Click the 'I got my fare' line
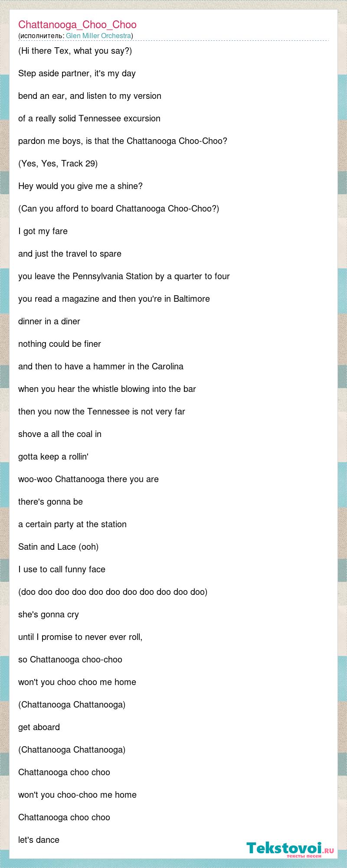This screenshot has height=868, width=347. 43,232
